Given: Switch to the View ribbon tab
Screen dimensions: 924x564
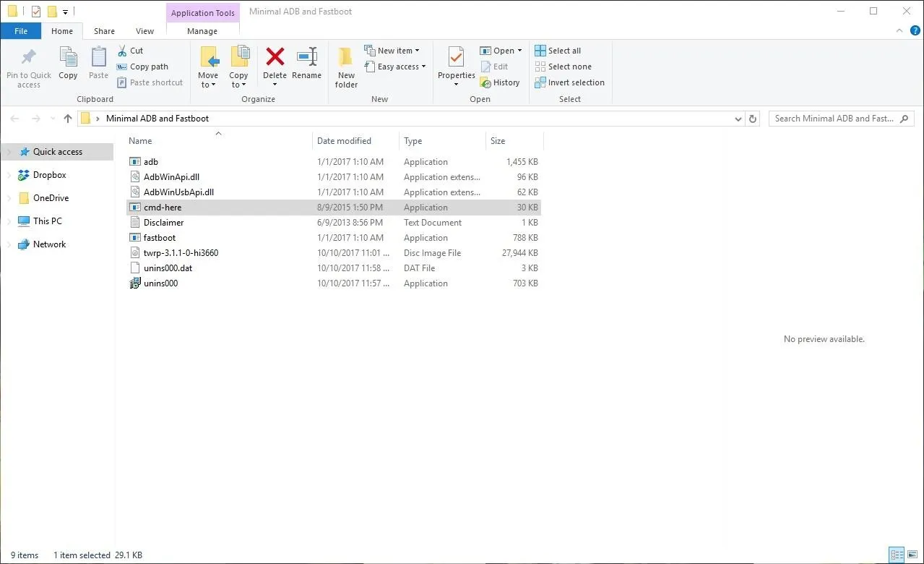Looking at the screenshot, I should point(144,31).
